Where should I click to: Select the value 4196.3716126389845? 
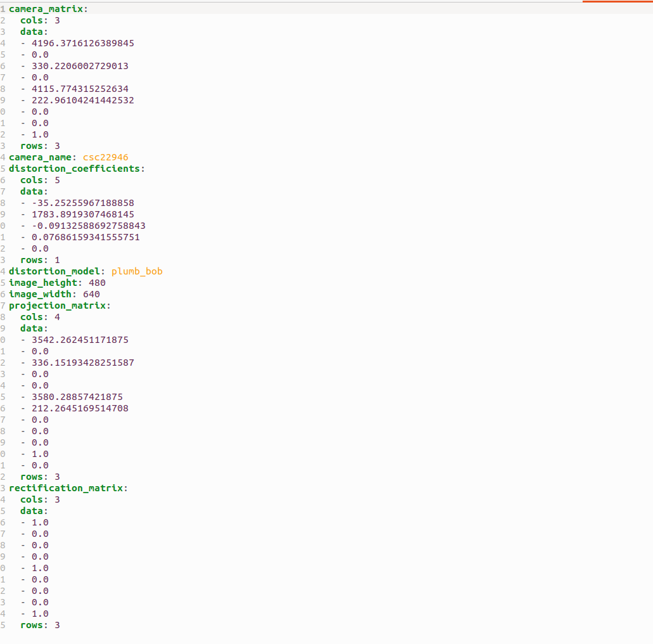point(83,43)
